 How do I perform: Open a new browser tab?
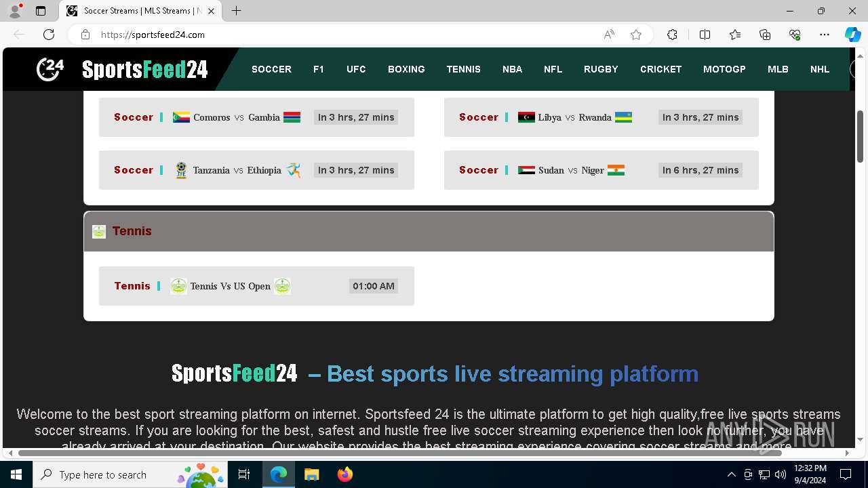click(236, 11)
